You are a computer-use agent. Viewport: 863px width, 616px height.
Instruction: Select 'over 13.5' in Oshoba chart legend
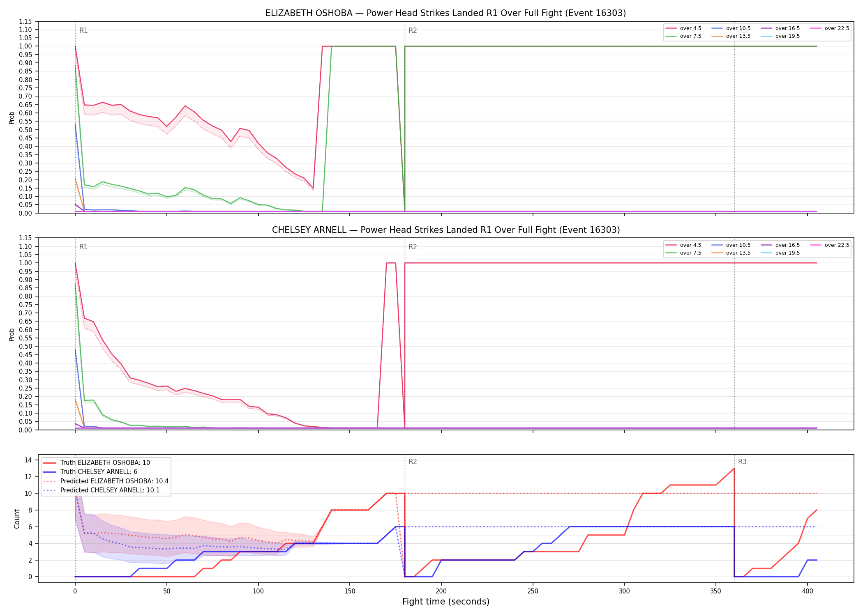[x=731, y=36]
